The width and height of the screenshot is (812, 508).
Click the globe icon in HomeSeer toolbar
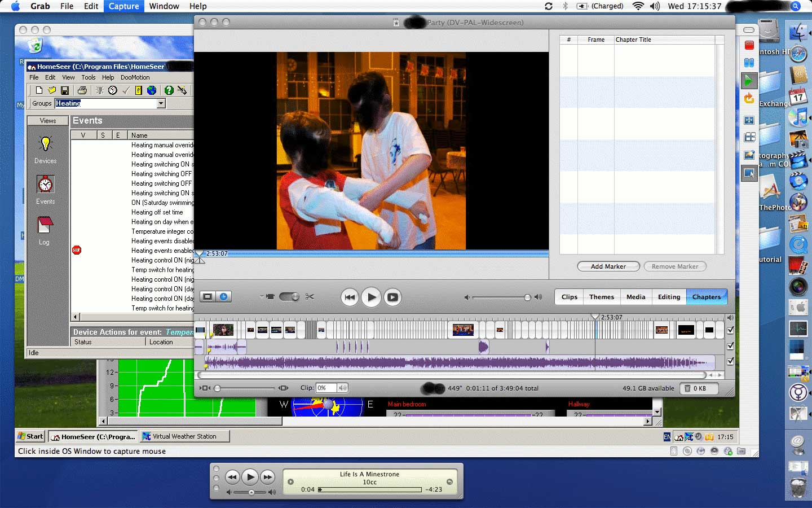tap(152, 90)
